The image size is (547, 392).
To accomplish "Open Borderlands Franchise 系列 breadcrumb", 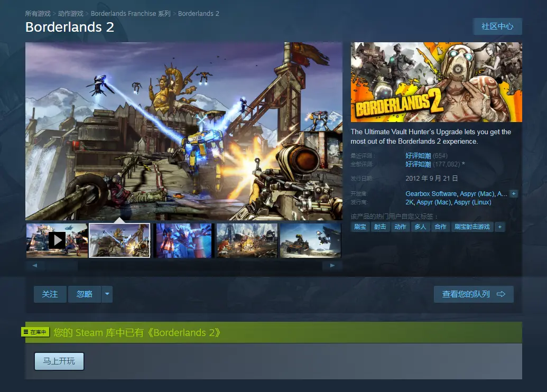I will [131, 14].
